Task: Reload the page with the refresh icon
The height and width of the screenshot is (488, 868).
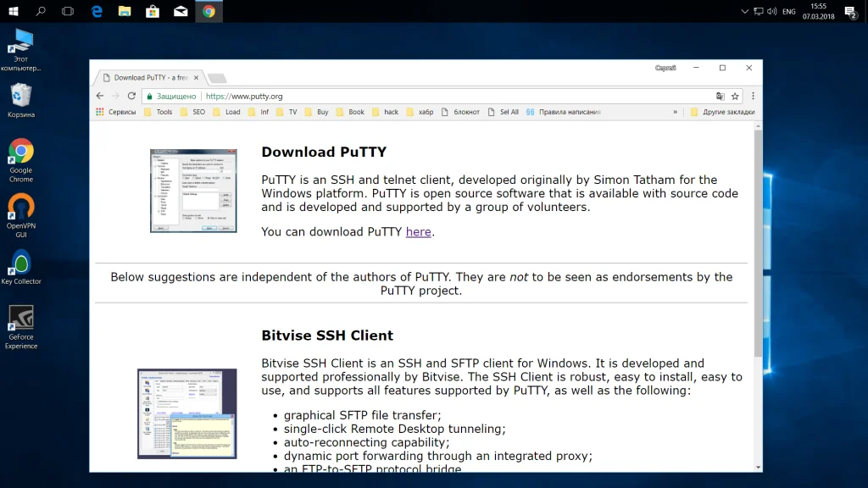Action: click(x=131, y=97)
